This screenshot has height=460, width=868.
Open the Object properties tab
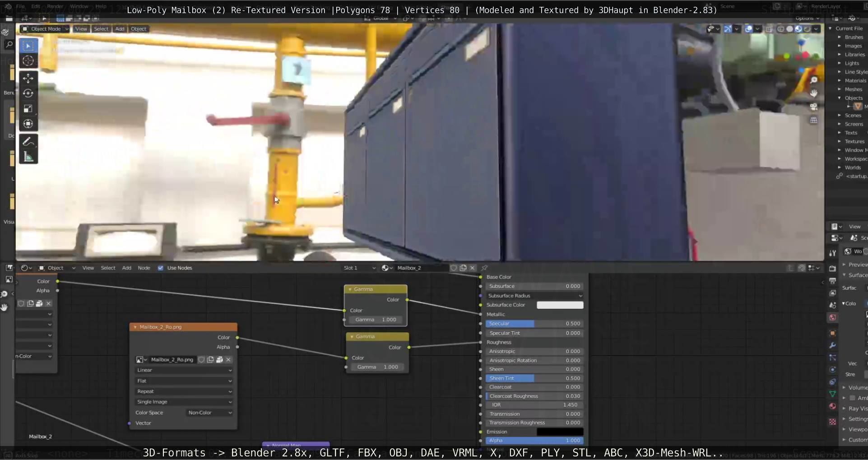click(833, 333)
